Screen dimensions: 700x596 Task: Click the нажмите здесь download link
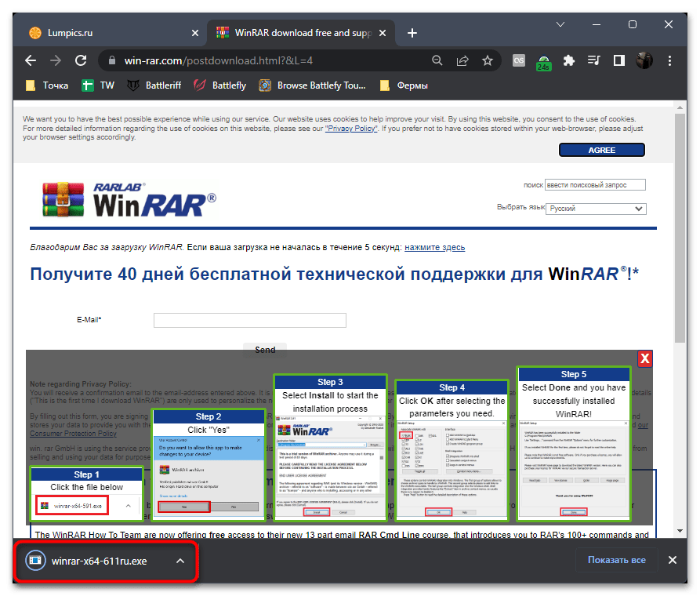pos(434,247)
